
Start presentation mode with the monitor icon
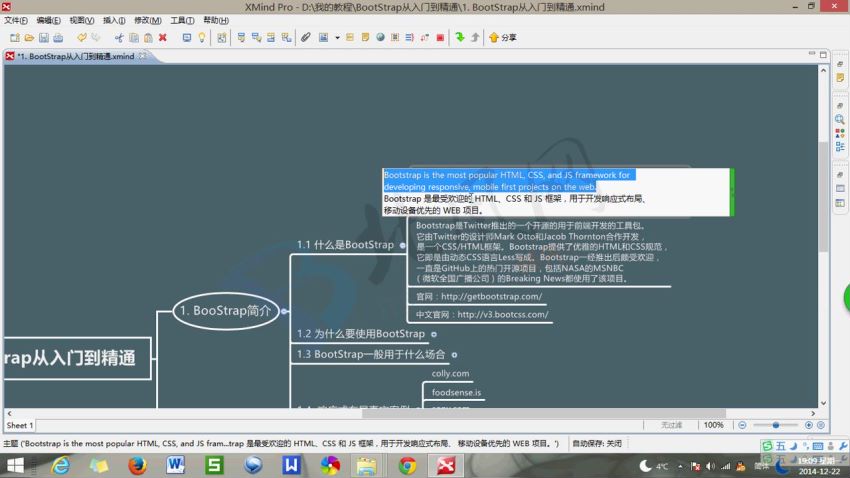tap(186, 37)
